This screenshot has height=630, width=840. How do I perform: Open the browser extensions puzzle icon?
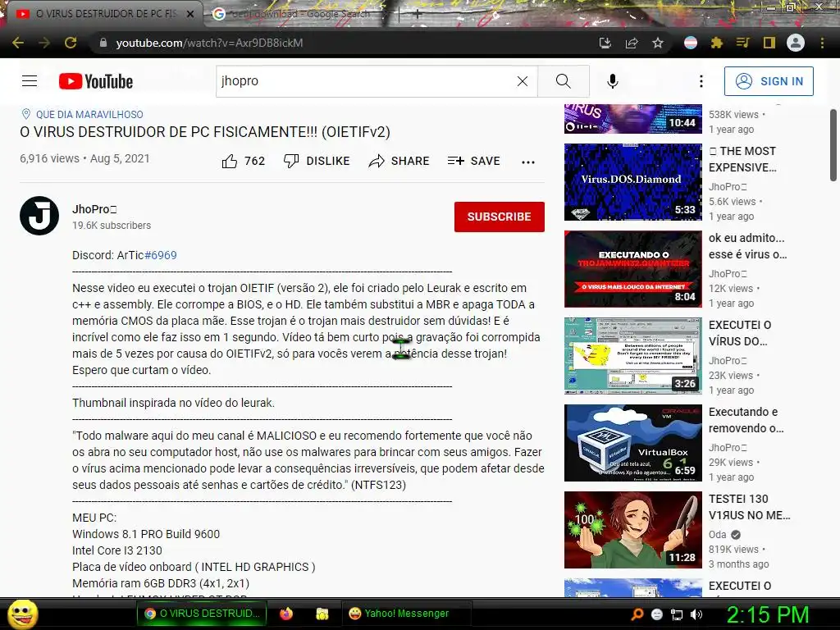point(716,43)
